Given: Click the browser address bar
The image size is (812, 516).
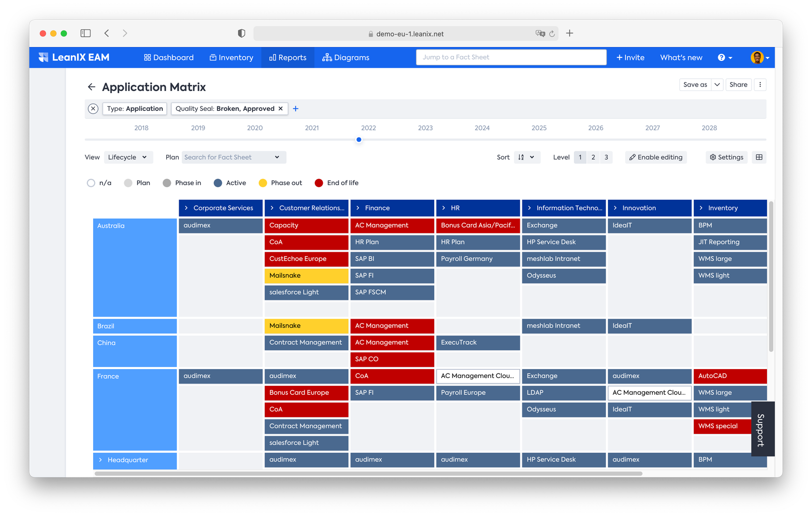Looking at the screenshot, I should 406,34.
